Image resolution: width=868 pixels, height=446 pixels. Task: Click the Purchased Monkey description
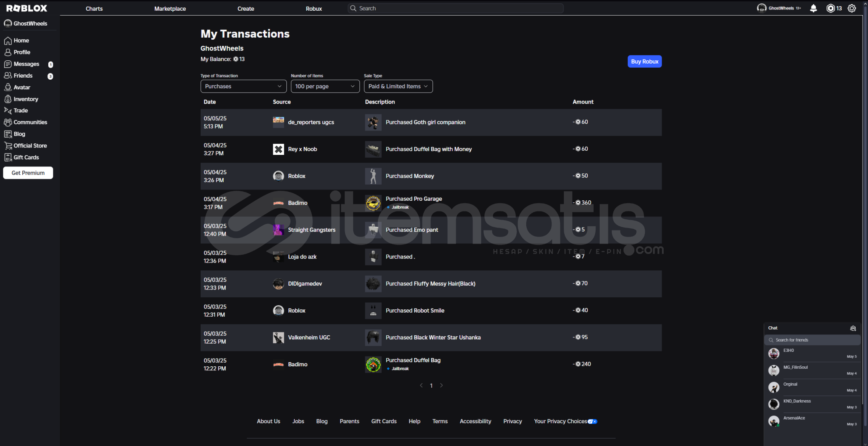coord(410,176)
